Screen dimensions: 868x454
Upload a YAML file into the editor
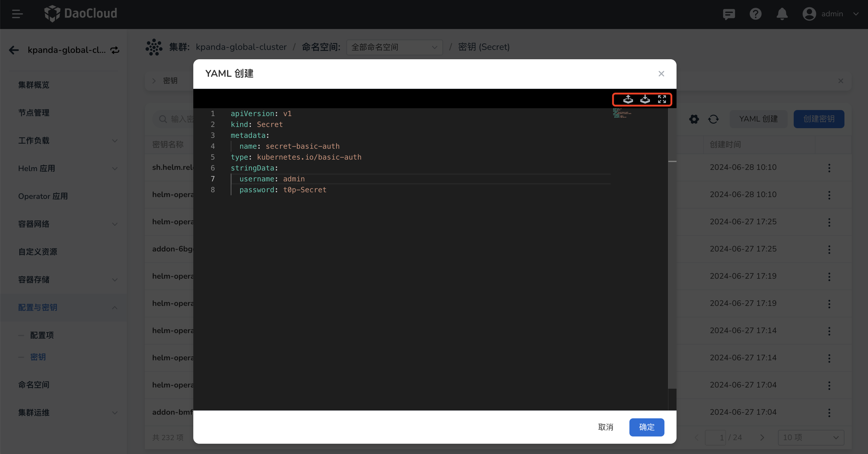pos(628,99)
